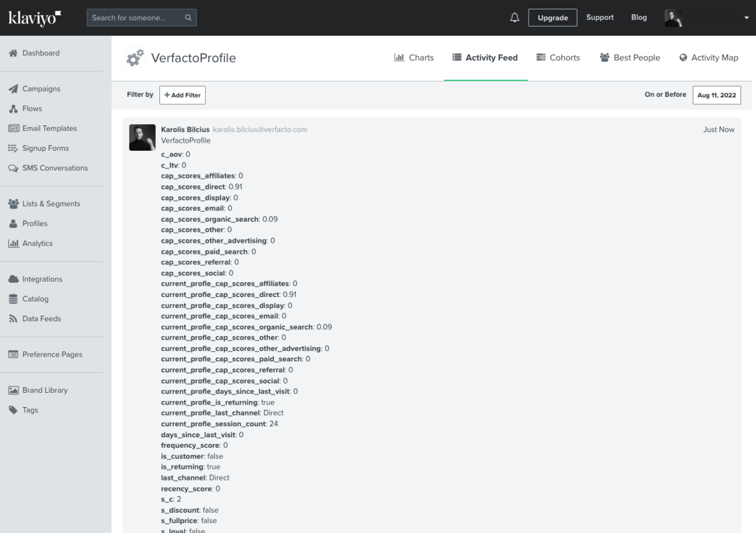Open the Support link
Screen dimensions: 756x533
click(600, 17)
